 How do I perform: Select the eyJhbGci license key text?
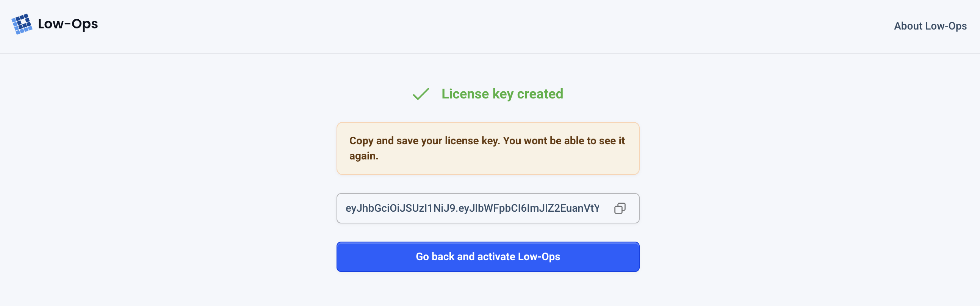pos(472,208)
